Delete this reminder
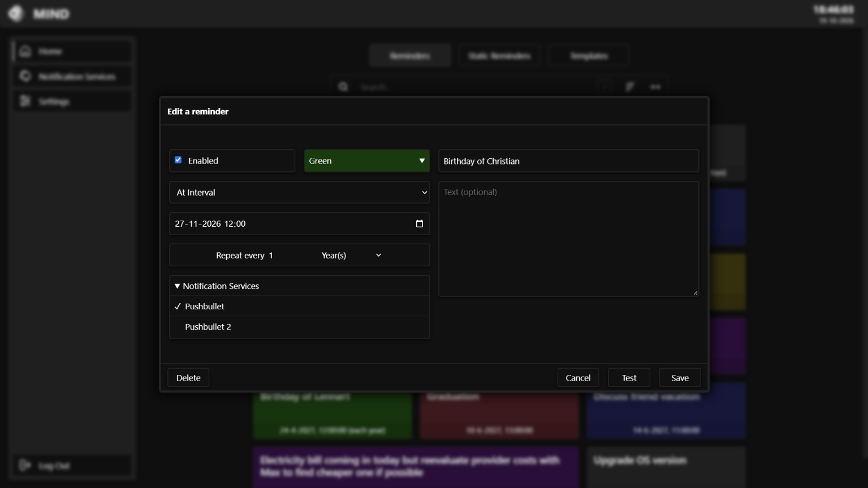This screenshot has height=488, width=868. click(x=188, y=378)
